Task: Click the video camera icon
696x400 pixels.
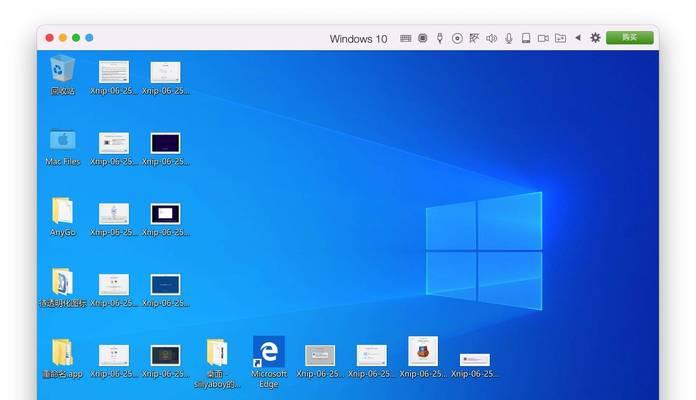Action: (543, 39)
